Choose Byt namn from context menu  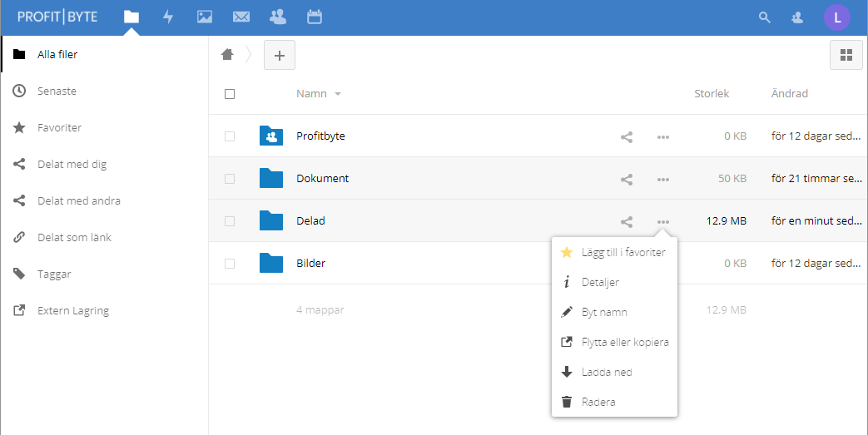point(604,313)
